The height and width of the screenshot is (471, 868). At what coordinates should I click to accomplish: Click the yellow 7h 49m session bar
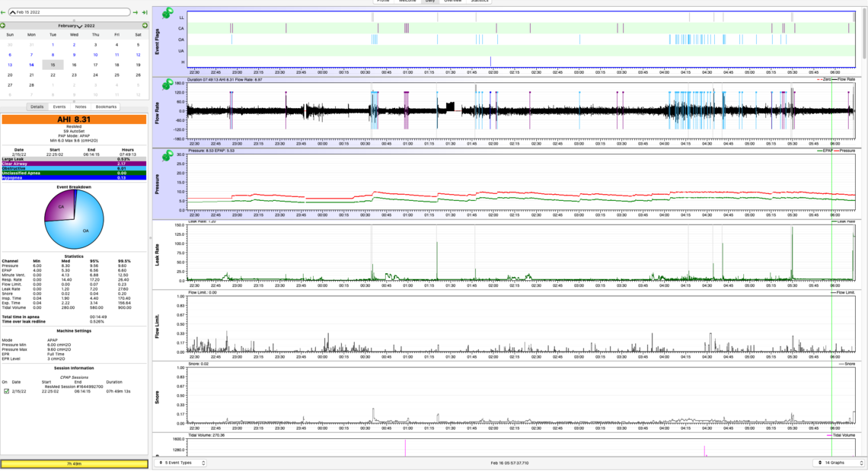tap(74, 464)
